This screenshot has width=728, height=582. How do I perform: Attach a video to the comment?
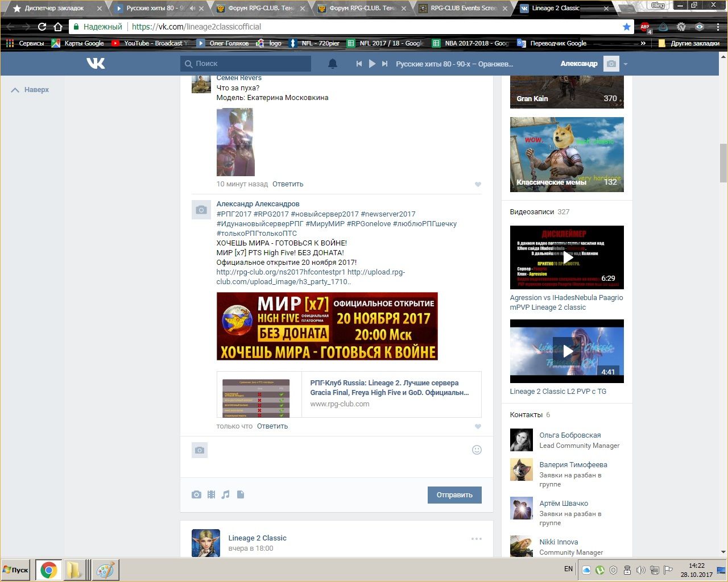[x=211, y=495]
